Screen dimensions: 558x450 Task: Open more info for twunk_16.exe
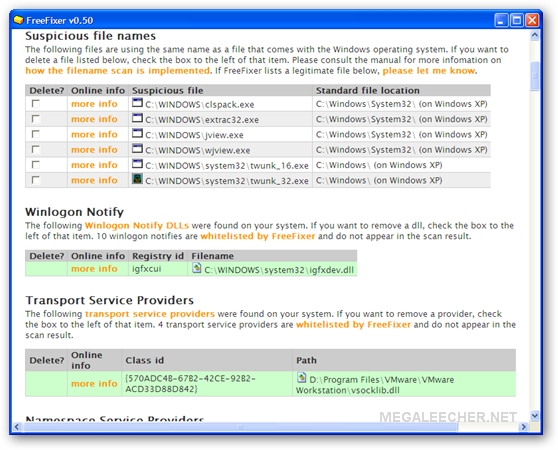[x=94, y=165]
